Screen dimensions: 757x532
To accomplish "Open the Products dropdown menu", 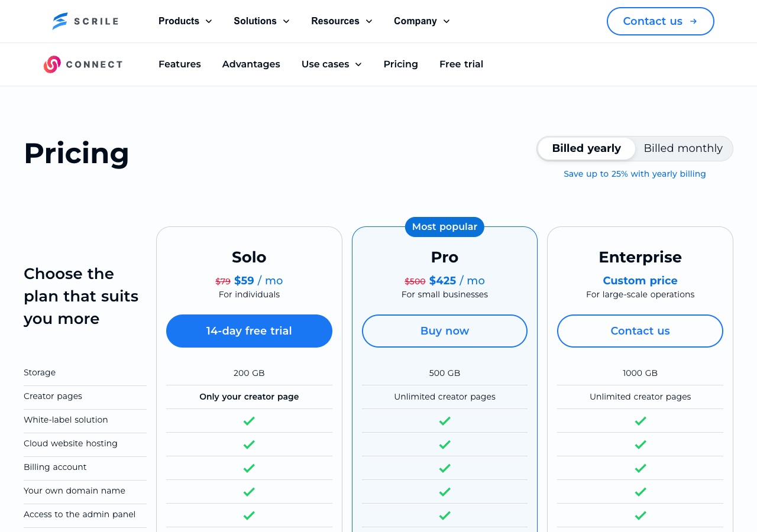I will tap(185, 21).
